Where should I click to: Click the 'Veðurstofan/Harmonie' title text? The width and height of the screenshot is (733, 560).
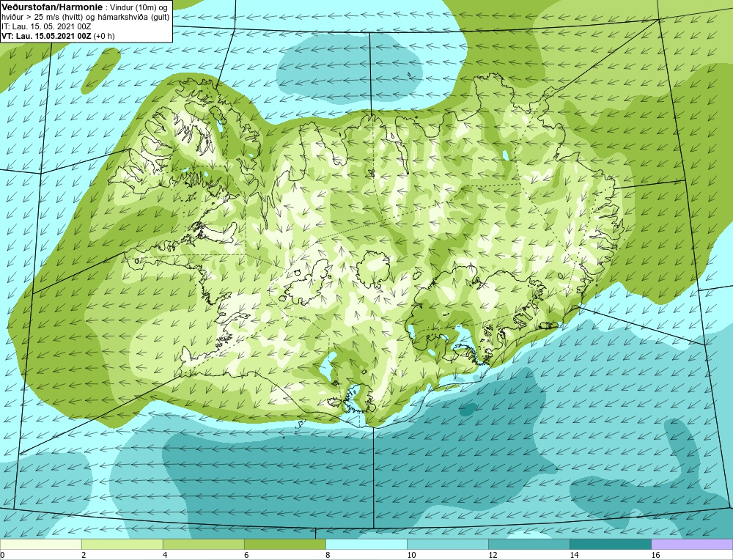pos(52,7)
